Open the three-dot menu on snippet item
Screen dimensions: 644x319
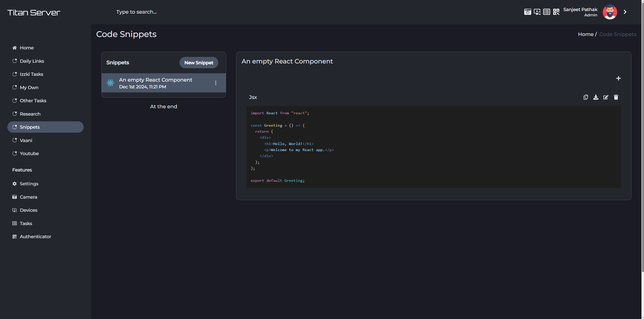(216, 83)
